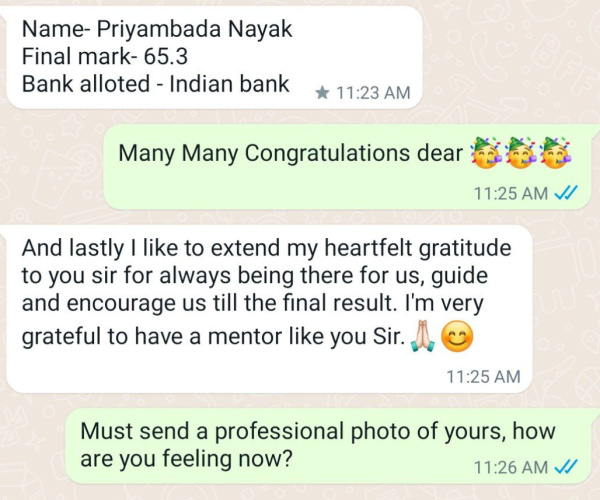Click the first party face emoji
Image resolution: width=600 pixels, height=500 pixels.
click(x=483, y=152)
